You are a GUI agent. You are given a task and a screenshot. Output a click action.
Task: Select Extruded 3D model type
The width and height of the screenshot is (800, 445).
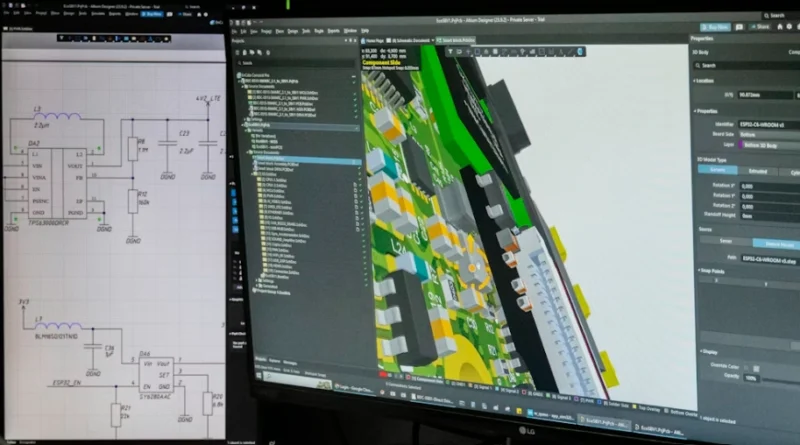[x=758, y=171]
